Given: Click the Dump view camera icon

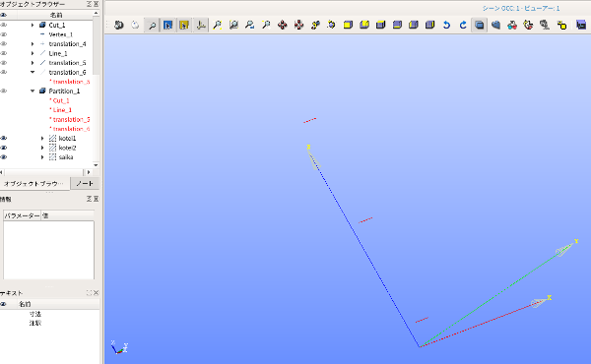Looking at the screenshot, I should [x=119, y=26].
